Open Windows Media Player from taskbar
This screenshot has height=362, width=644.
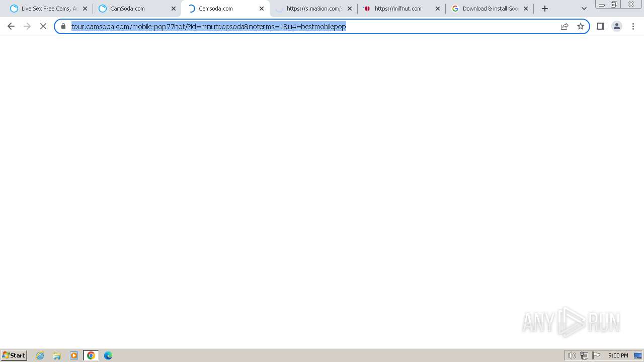[x=74, y=355]
